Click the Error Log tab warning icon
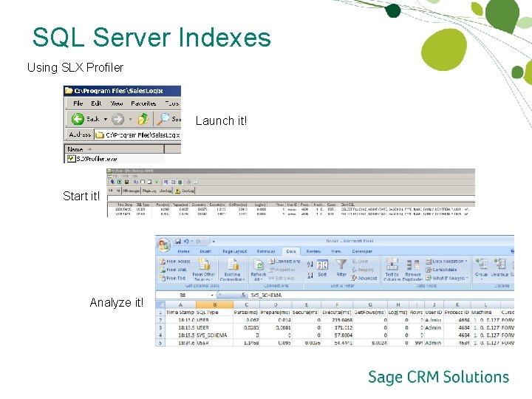Image resolution: width=532 pixels, height=399 pixels. [x=177, y=191]
